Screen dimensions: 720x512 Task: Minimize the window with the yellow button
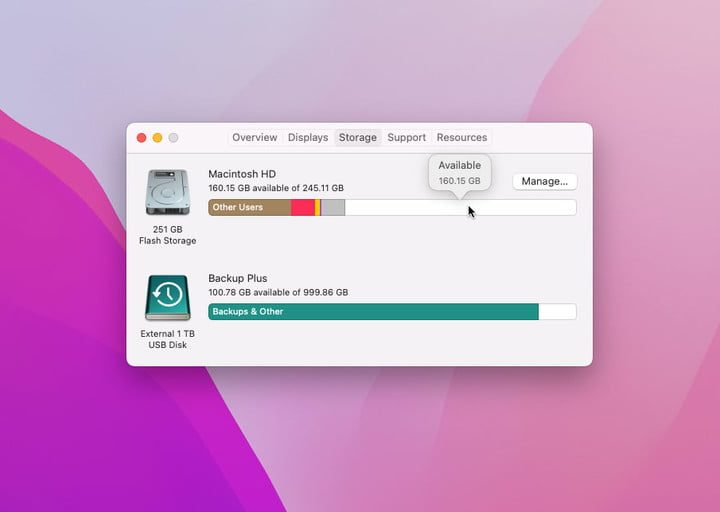158,138
